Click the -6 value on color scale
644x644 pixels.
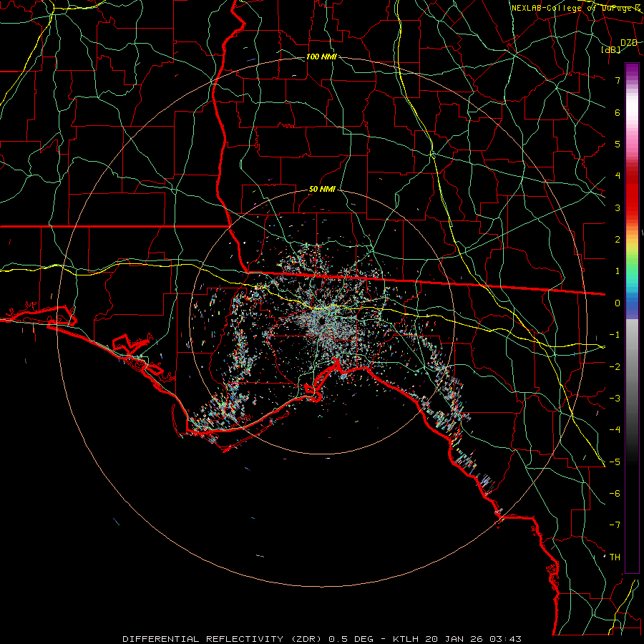coord(615,493)
